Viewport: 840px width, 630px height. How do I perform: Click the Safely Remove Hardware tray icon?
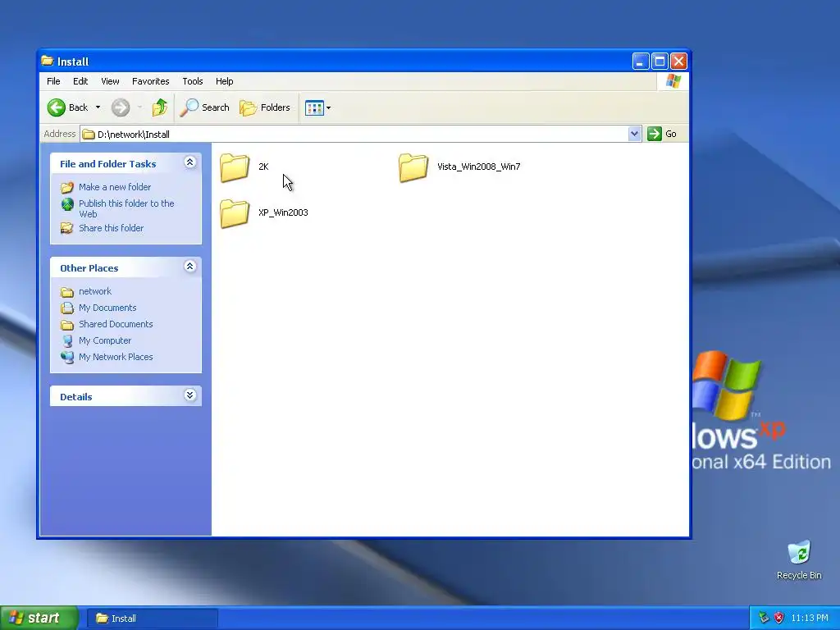coord(764,619)
